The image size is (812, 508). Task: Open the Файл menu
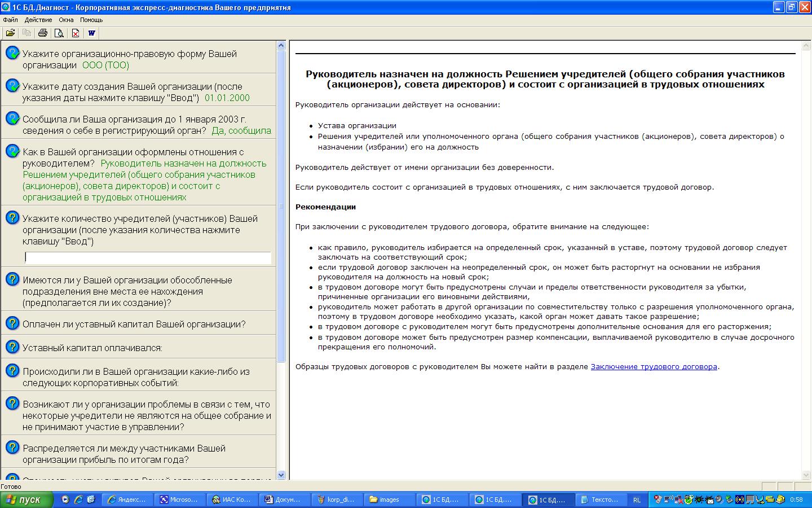(10, 20)
